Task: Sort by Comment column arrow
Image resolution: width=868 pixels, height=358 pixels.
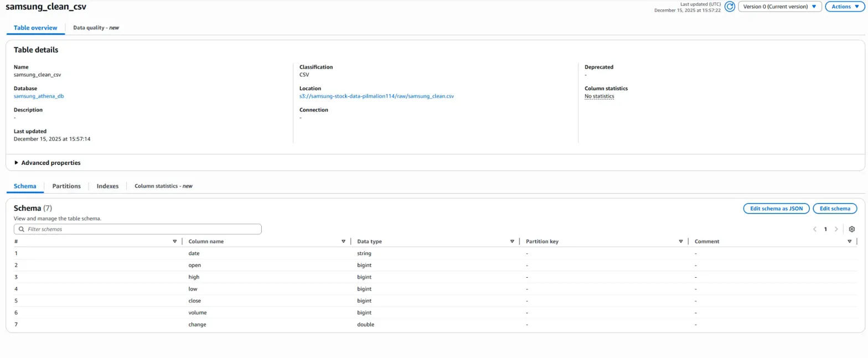Action: tap(850, 241)
